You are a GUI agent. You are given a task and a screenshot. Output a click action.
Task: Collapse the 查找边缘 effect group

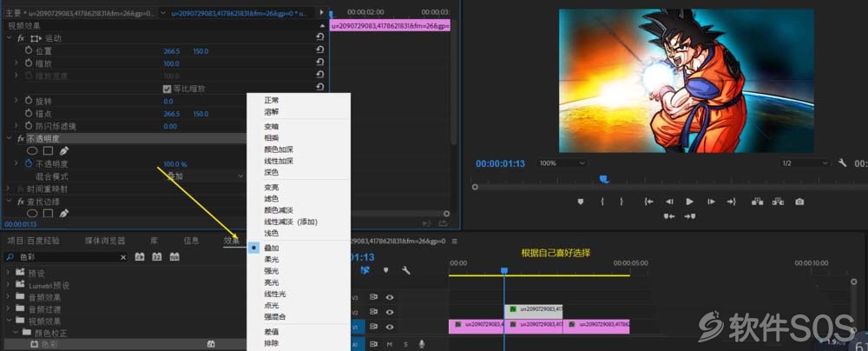click(x=9, y=201)
